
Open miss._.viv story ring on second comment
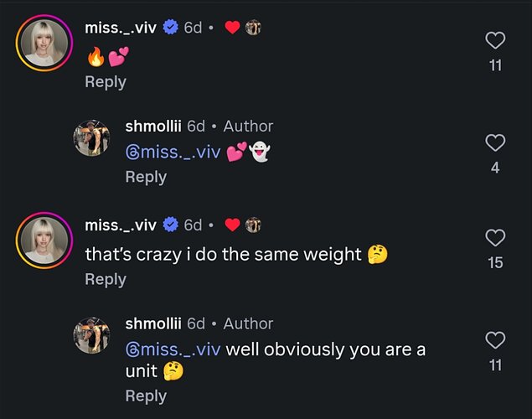pos(44,241)
